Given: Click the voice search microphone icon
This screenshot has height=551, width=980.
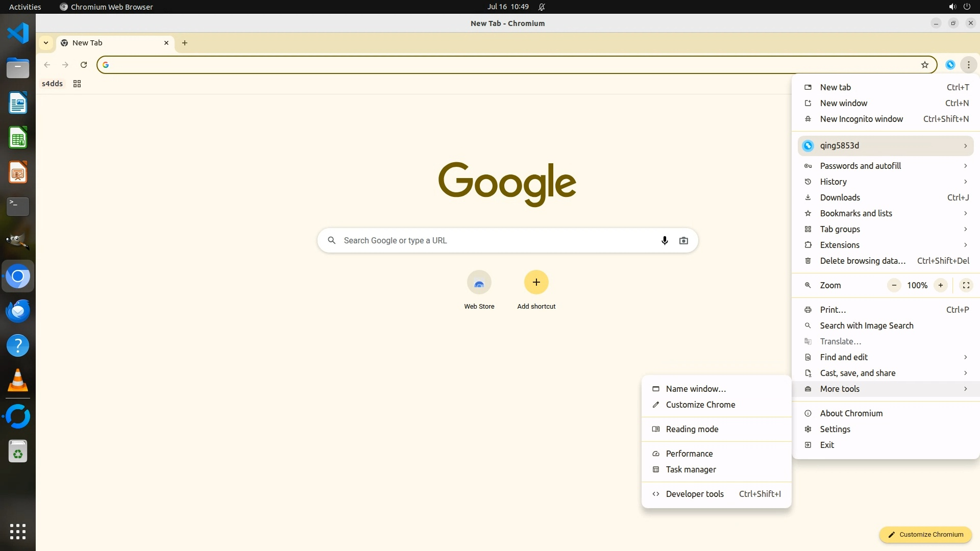Looking at the screenshot, I should [x=665, y=240].
